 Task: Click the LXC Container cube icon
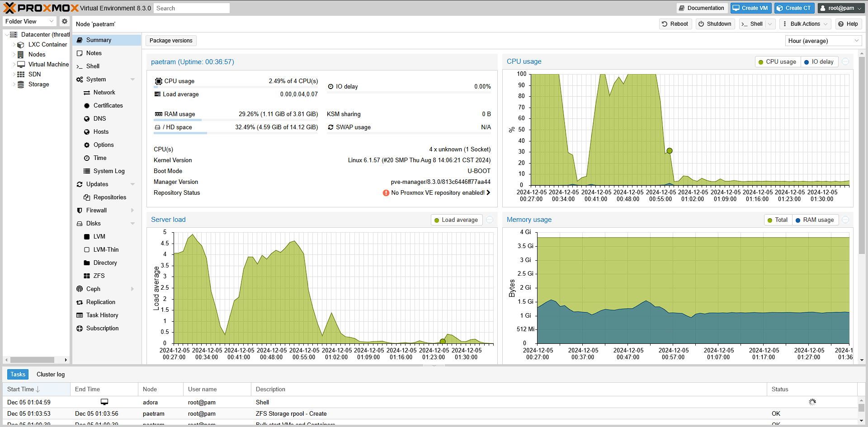click(21, 45)
